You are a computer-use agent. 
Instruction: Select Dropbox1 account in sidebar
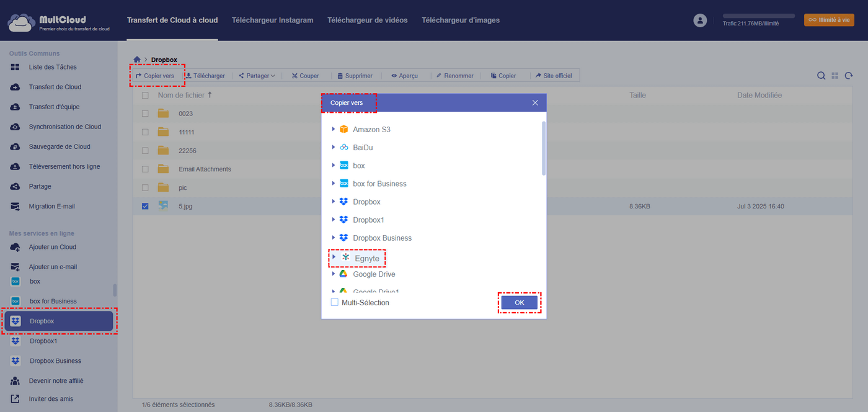pyautogui.click(x=43, y=341)
